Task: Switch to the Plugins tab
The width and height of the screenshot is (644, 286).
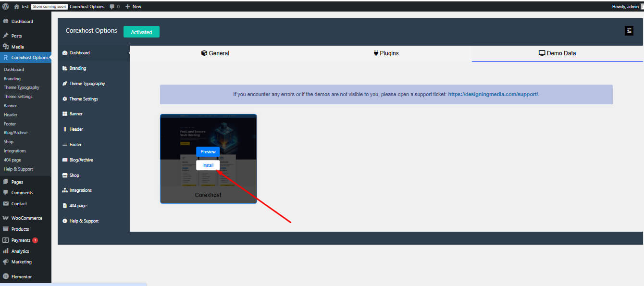Action: (386, 53)
